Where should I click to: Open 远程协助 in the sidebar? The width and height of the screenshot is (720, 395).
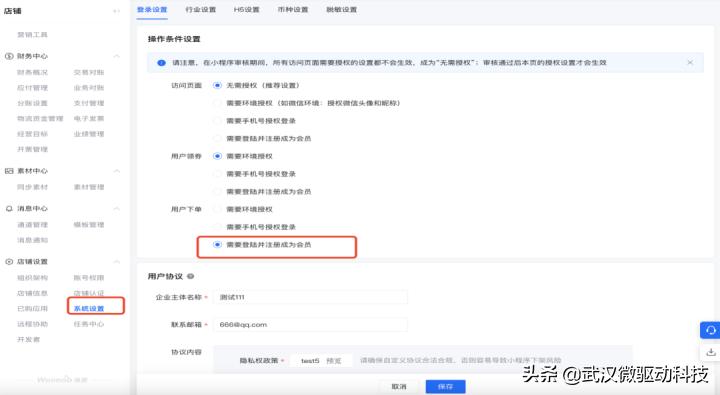click(32, 324)
